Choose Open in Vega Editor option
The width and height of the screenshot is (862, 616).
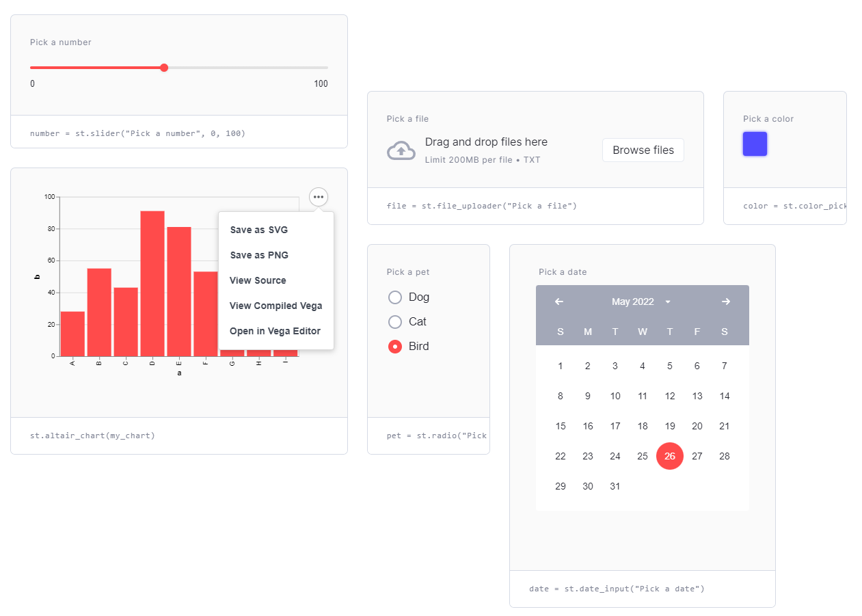[276, 331]
